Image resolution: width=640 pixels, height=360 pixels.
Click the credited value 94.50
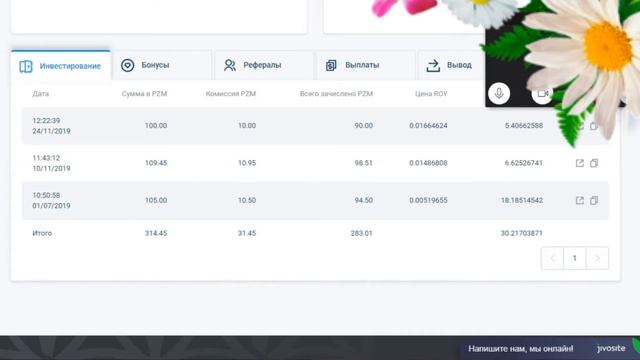pyautogui.click(x=363, y=200)
